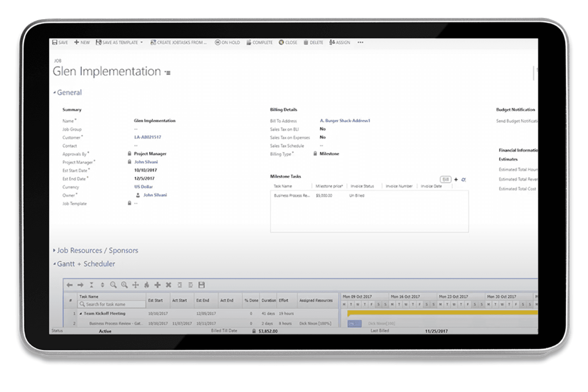Viewport: 588px width, 392px height.
Task: Click the Save command in the top bar
Action: (60, 42)
